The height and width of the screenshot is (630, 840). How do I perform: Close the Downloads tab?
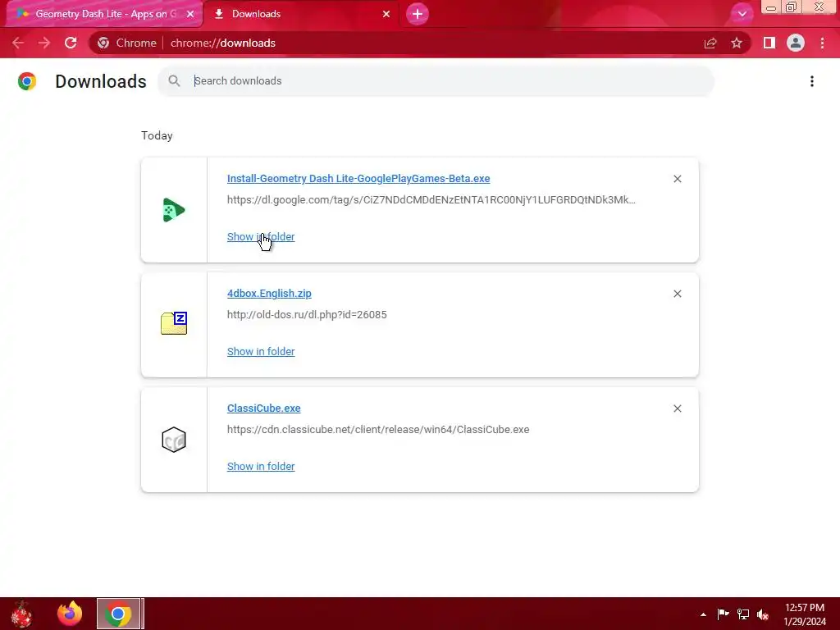[x=386, y=14]
